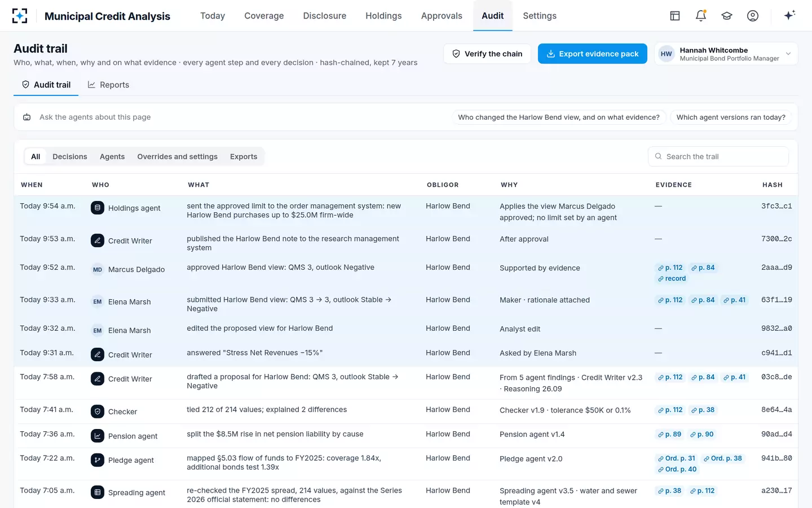Click the Holdings agent icon in 9:54 row
The image size is (812, 508).
pos(98,208)
